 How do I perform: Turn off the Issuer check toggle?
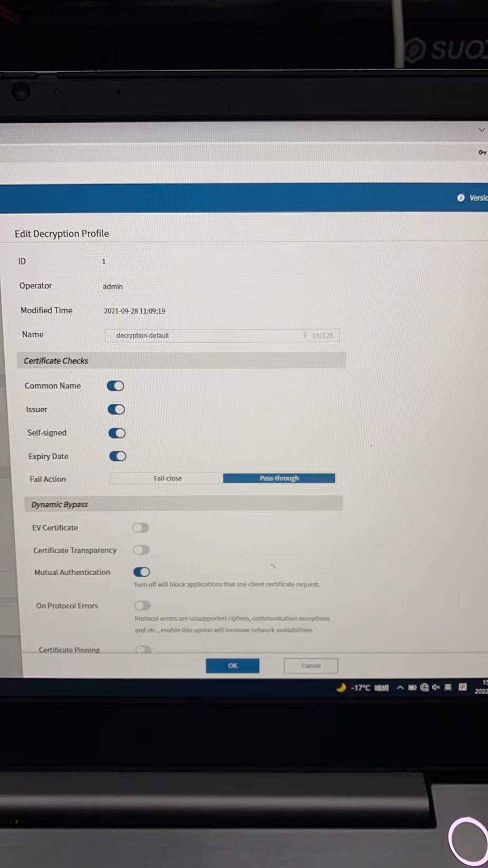click(x=116, y=410)
